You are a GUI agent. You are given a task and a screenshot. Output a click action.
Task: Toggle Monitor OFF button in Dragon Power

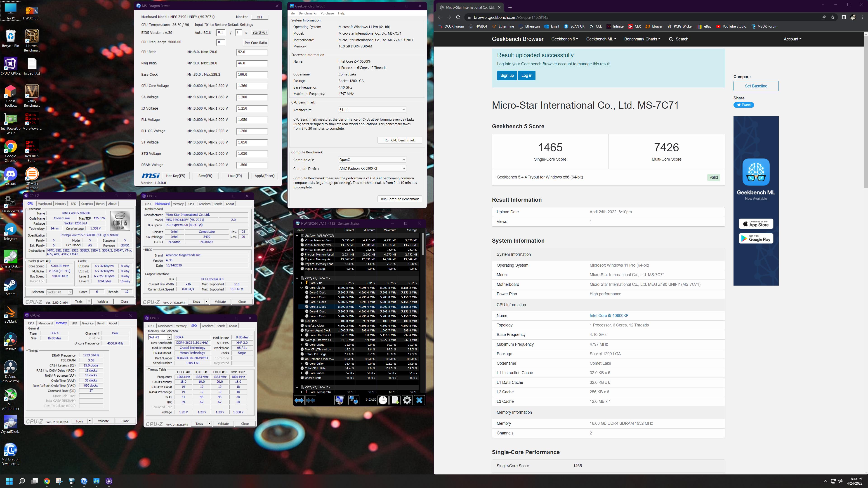pyautogui.click(x=259, y=17)
